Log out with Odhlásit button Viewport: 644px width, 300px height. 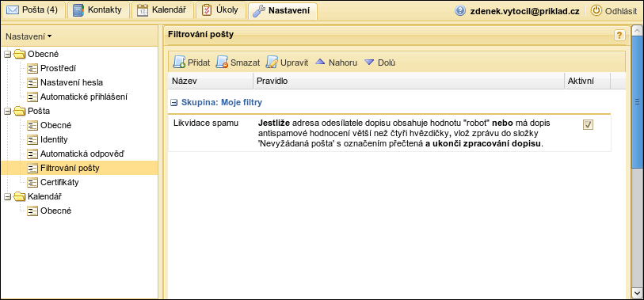coord(614,11)
